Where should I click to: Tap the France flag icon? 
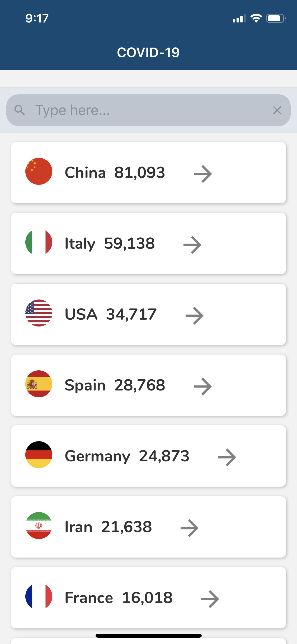39,596
